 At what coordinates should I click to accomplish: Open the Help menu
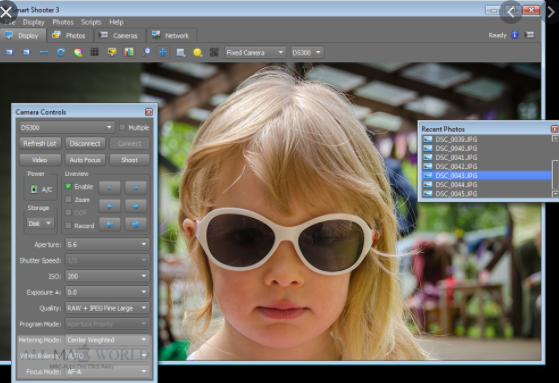click(x=116, y=22)
